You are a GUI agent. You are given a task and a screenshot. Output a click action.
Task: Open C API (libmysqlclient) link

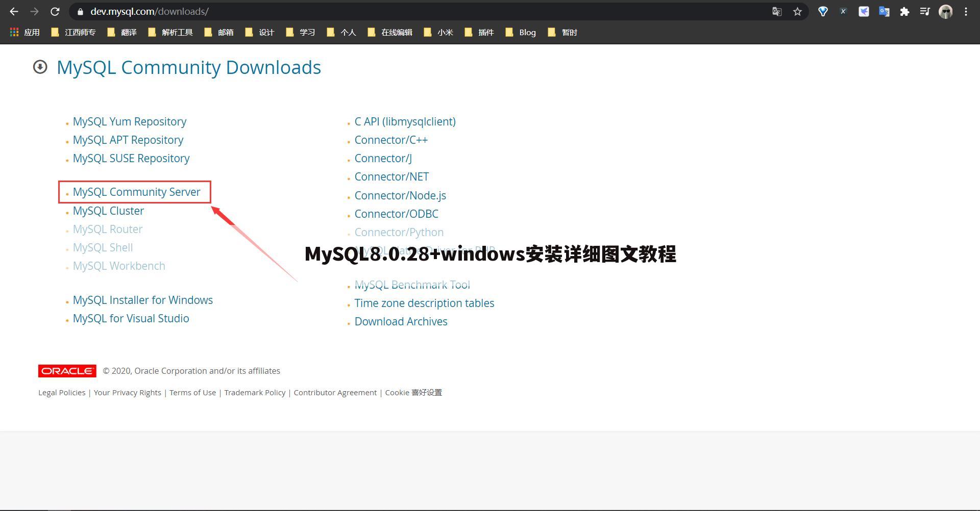tap(405, 121)
